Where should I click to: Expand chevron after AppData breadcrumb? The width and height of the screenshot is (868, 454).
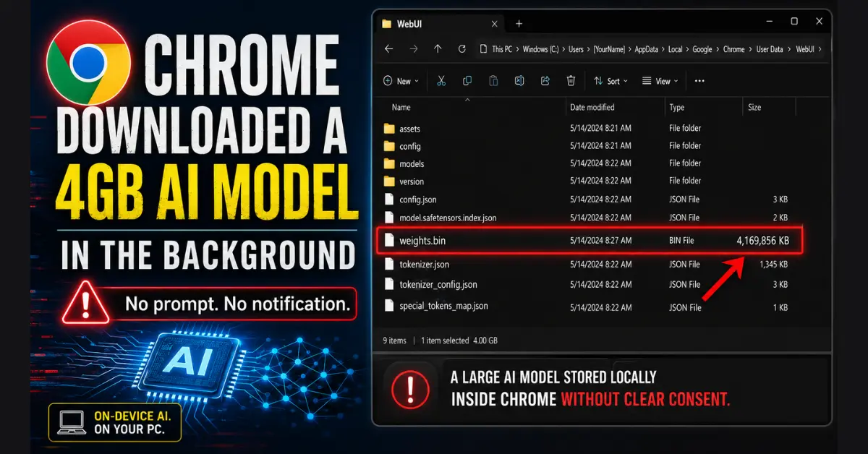pyautogui.click(x=663, y=49)
